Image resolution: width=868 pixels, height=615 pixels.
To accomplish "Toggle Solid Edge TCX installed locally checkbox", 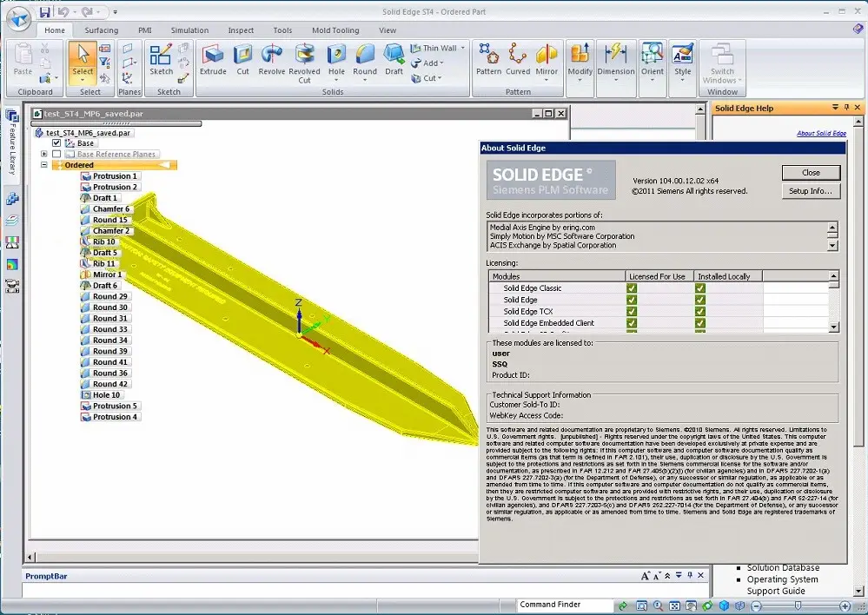I will (x=700, y=311).
